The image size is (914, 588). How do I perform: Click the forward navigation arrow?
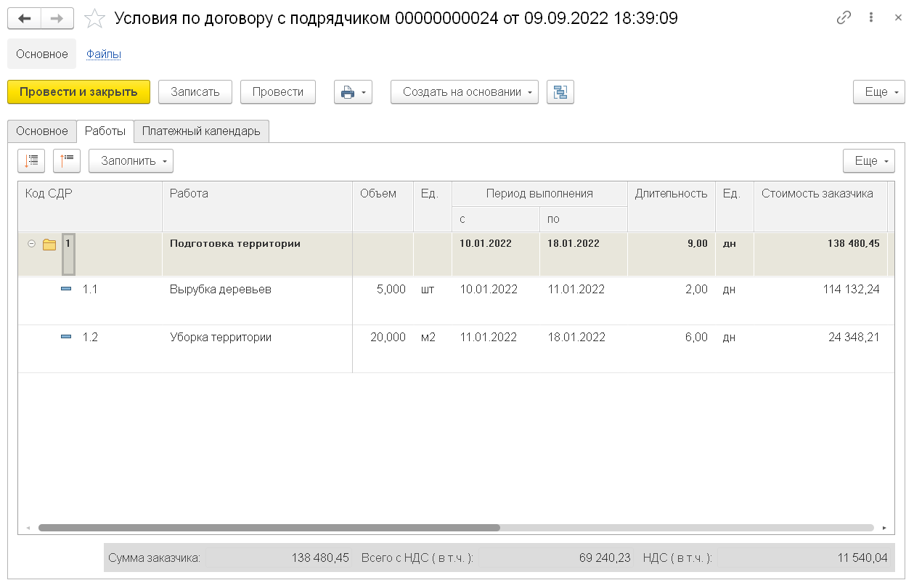[57, 19]
